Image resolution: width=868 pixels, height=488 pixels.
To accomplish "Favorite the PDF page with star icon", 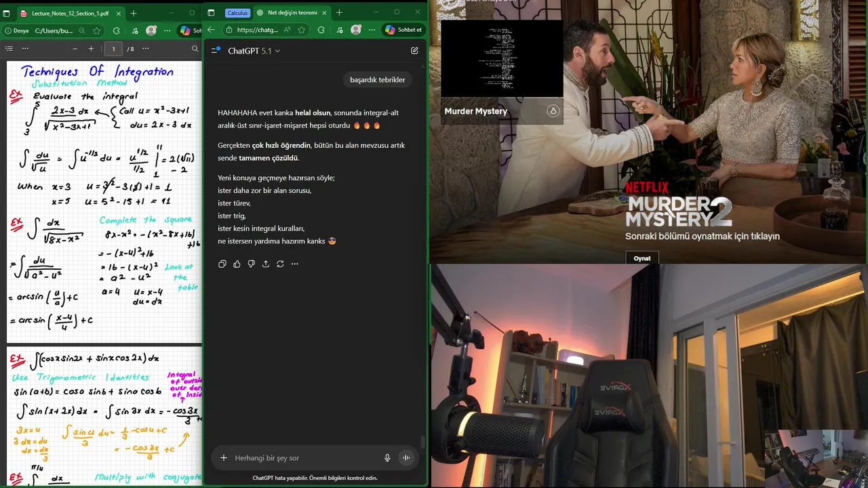I will tap(97, 30).
